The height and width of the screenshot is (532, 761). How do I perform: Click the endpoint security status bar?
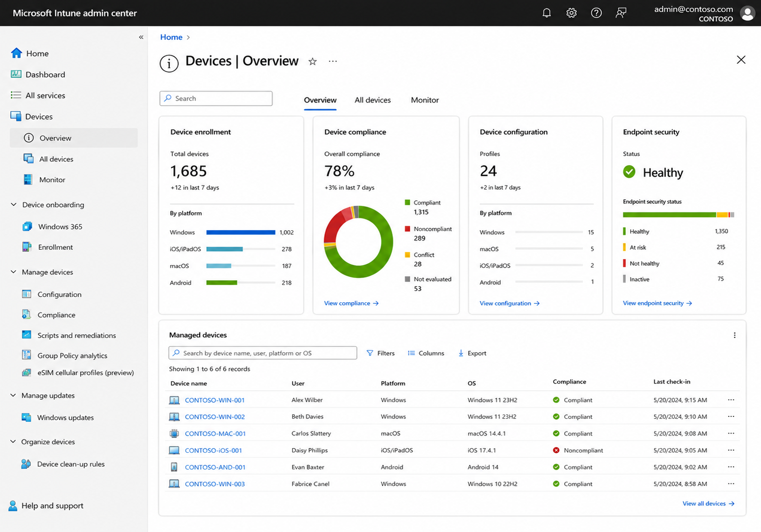(x=678, y=215)
